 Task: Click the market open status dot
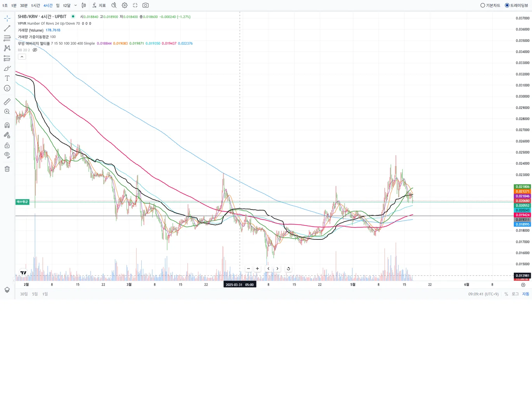[x=73, y=17]
